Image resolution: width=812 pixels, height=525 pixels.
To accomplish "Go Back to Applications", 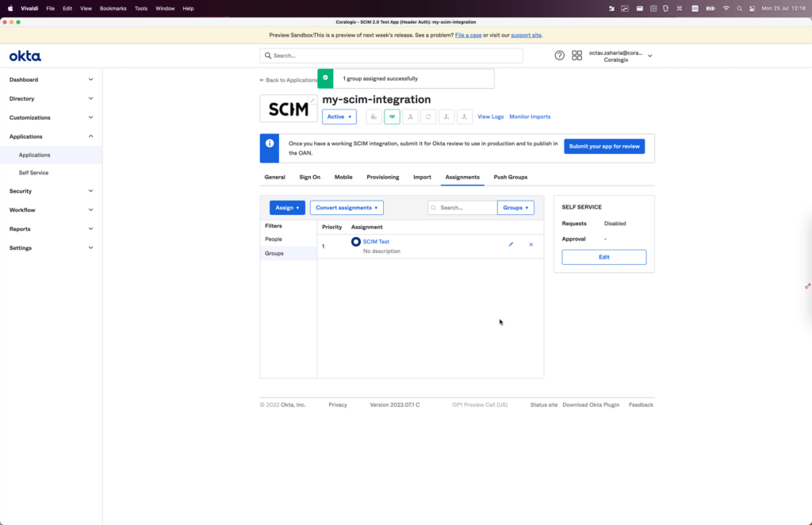I will 289,80.
